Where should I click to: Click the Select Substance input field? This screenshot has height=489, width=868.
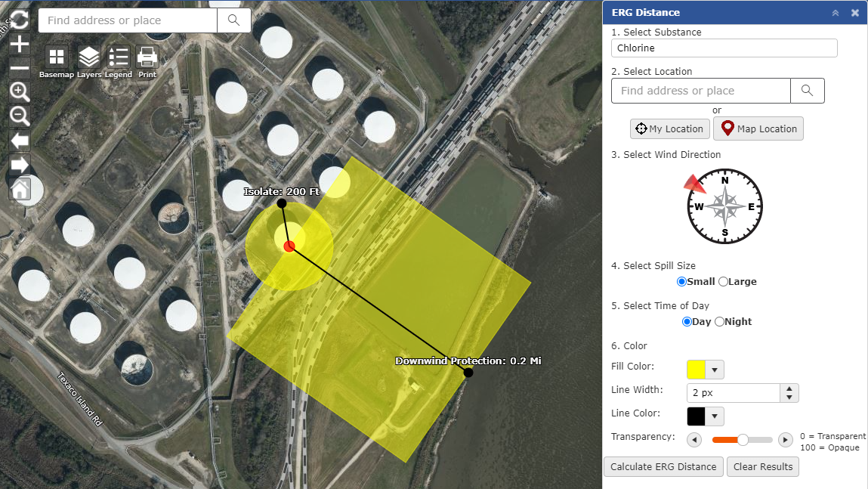(x=724, y=48)
